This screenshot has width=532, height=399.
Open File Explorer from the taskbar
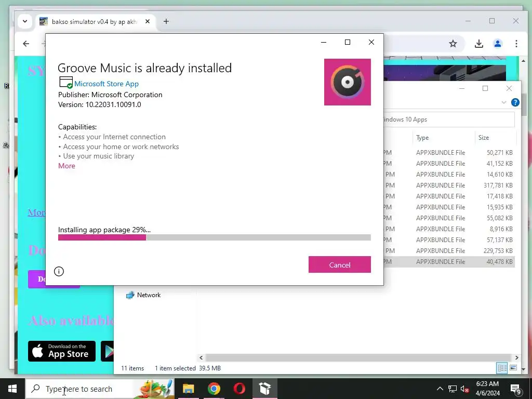[188, 389]
